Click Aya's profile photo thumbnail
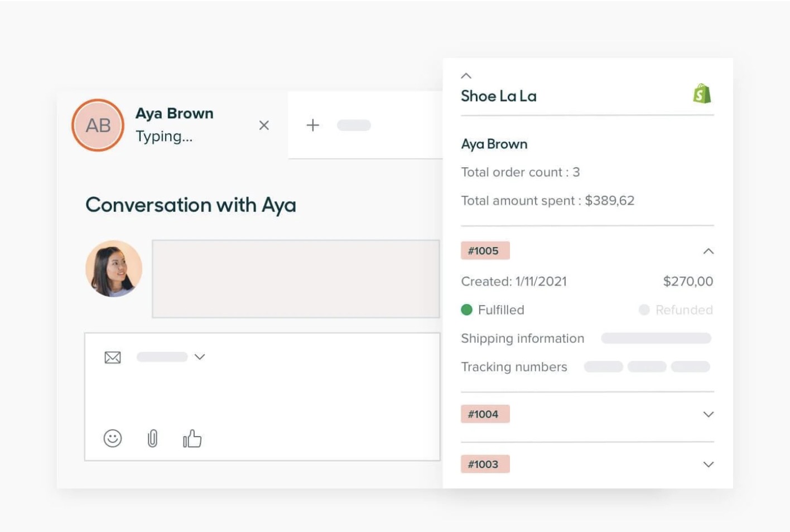 click(114, 269)
